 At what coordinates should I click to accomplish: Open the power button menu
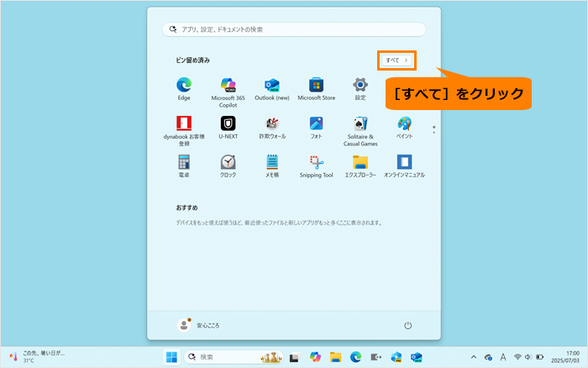click(x=407, y=325)
